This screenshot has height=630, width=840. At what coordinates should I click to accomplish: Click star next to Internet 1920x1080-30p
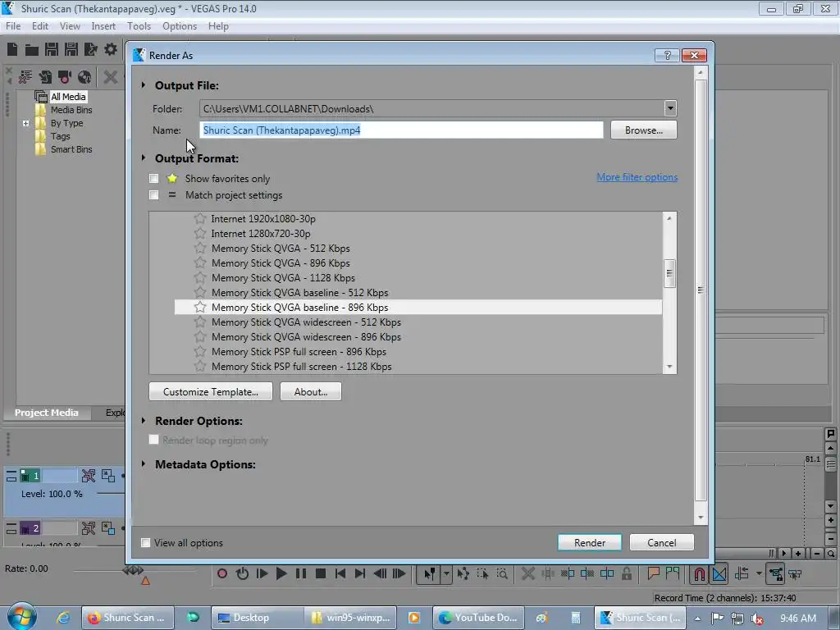click(x=200, y=218)
